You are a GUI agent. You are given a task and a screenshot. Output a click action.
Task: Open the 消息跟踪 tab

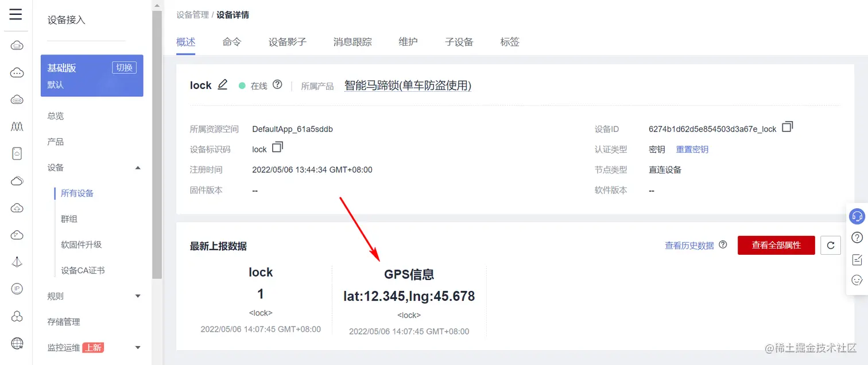pos(352,42)
